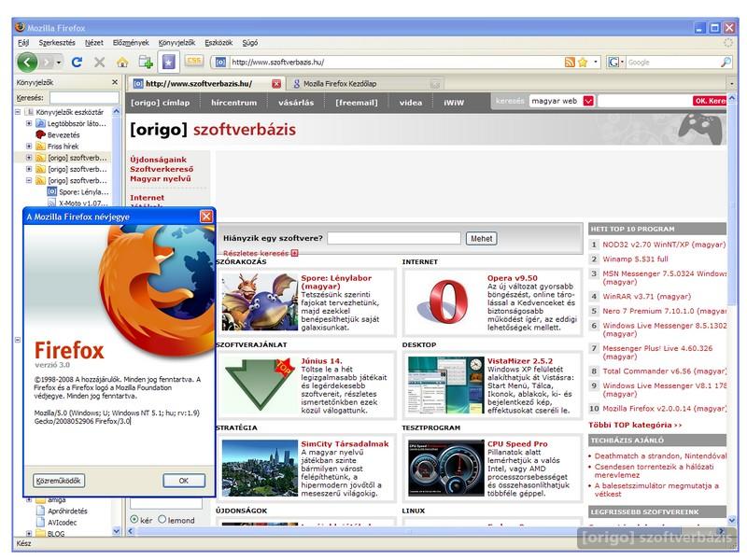The width and height of the screenshot is (747, 560).
Task: Expand the amiga bookmark folder
Action: coord(29,499)
